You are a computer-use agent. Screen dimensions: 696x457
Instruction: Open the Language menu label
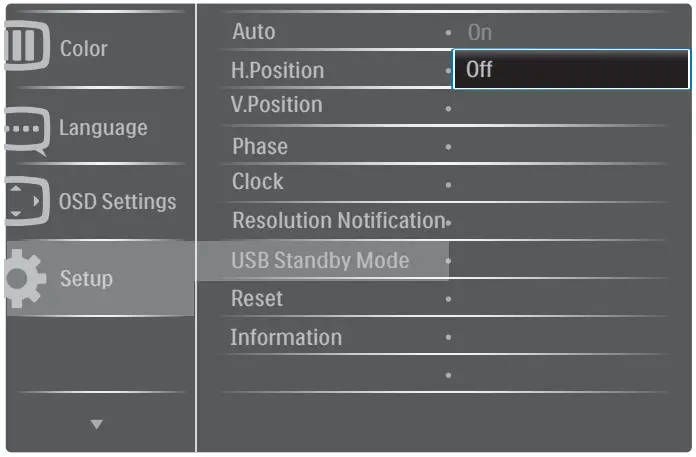(x=103, y=128)
